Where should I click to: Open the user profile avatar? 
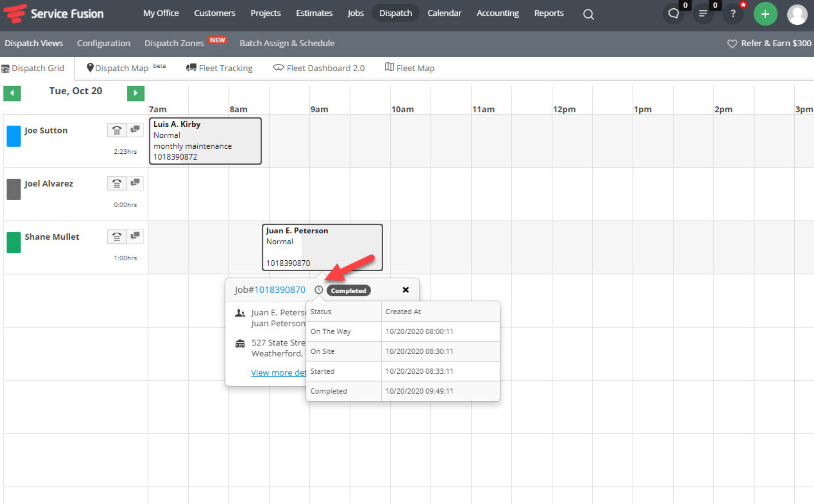(x=797, y=15)
